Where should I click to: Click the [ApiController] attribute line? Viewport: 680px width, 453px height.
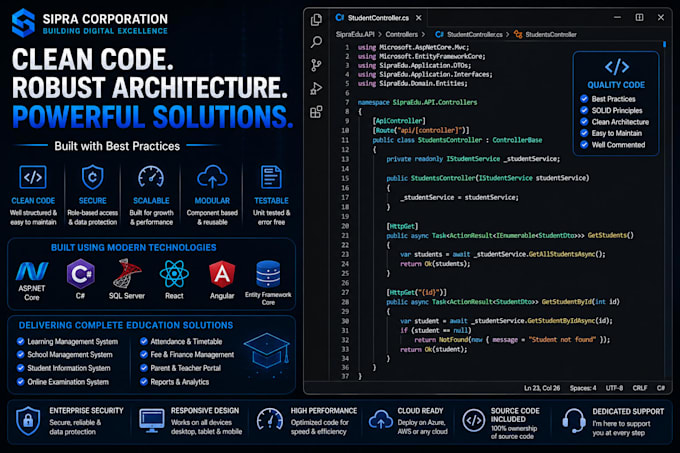[x=399, y=121]
